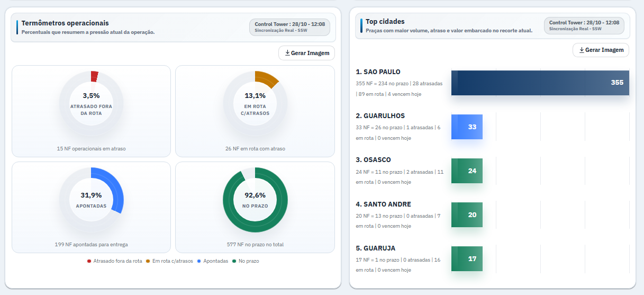The height and width of the screenshot is (295, 644).
Task: Click the '577 NF no prazo no total' caption
Action: click(255, 245)
